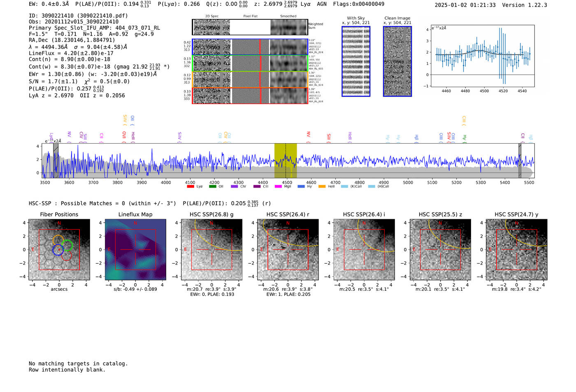This screenshot has height=392, width=576.
Task: Click the dark purple CIII legend swatch
Action: [x=257, y=186]
